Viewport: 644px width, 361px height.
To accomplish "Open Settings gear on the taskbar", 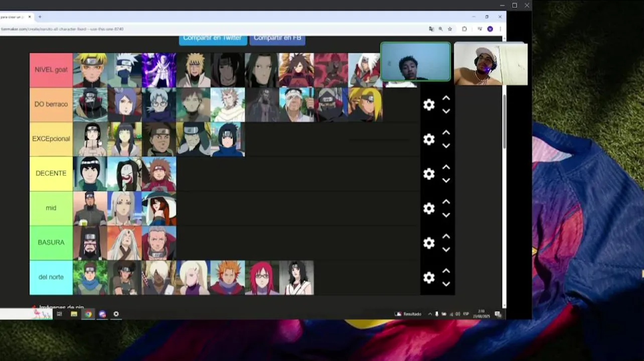I will click(116, 314).
